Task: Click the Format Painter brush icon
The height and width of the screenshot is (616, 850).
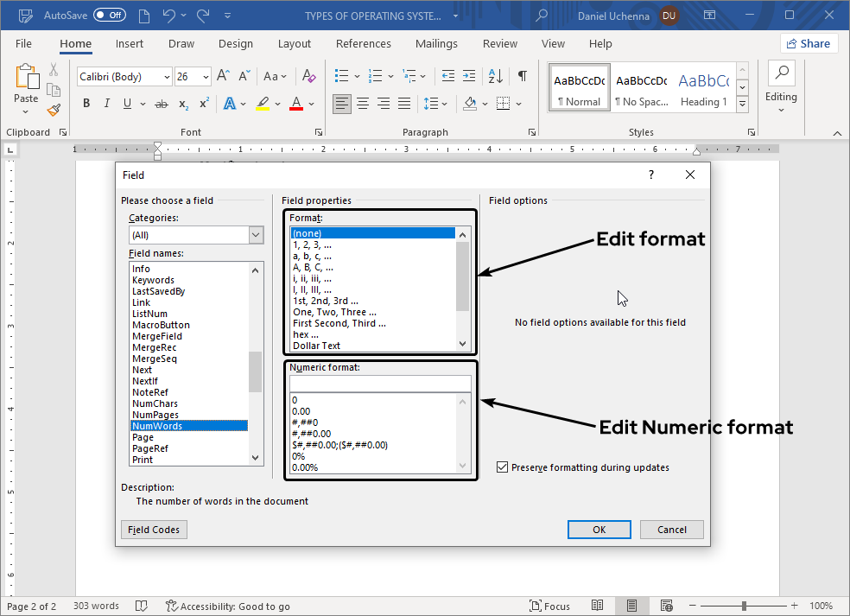Action: pyautogui.click(x=54, y=110)
